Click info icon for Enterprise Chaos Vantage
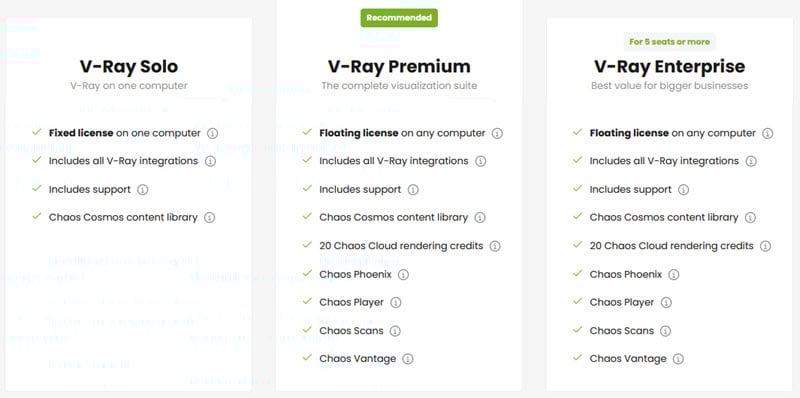The height and width of the screenshot is (398, 800). click(x=678, y=359)
